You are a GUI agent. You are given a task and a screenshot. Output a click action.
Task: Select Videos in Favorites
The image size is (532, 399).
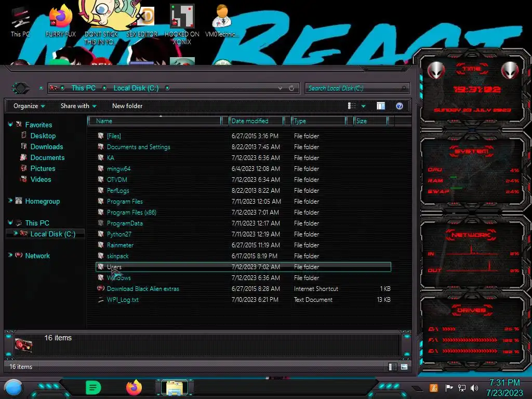coord(41,179)
